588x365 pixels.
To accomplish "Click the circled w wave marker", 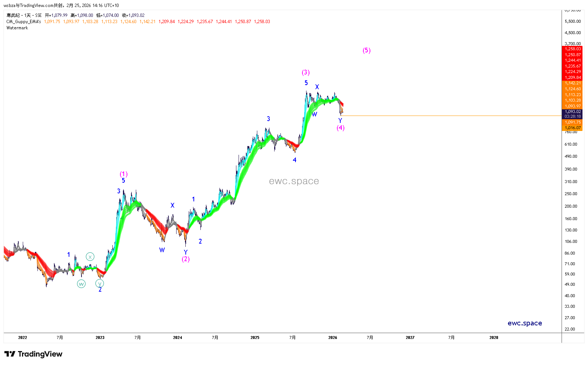I will (x=81, y=284).
